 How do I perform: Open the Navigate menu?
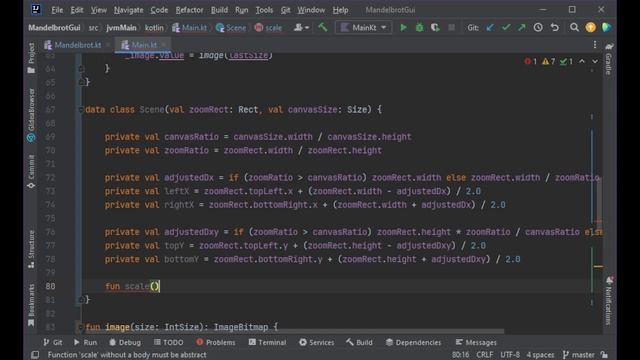[128, 10]
